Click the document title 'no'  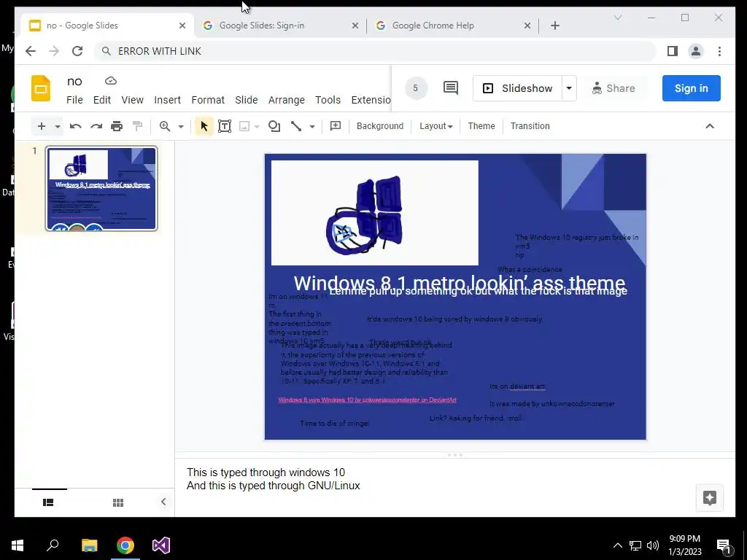tap(74, 82)
